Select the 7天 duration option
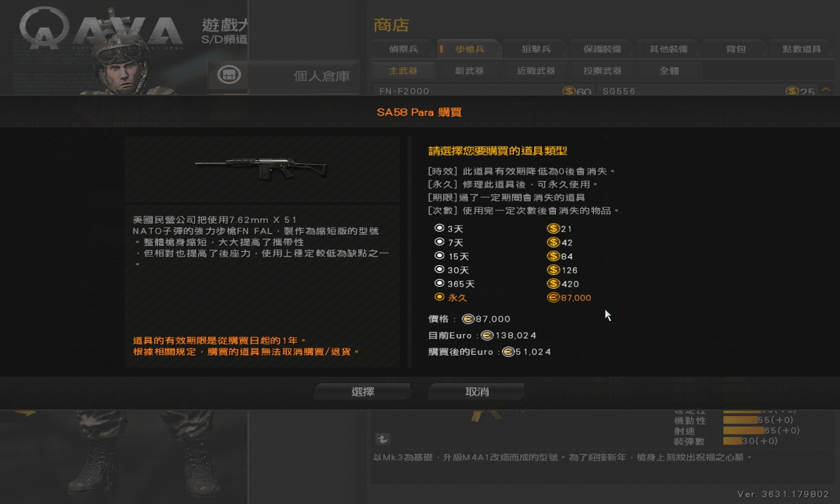The image size is (840, 504). (439, 242)
